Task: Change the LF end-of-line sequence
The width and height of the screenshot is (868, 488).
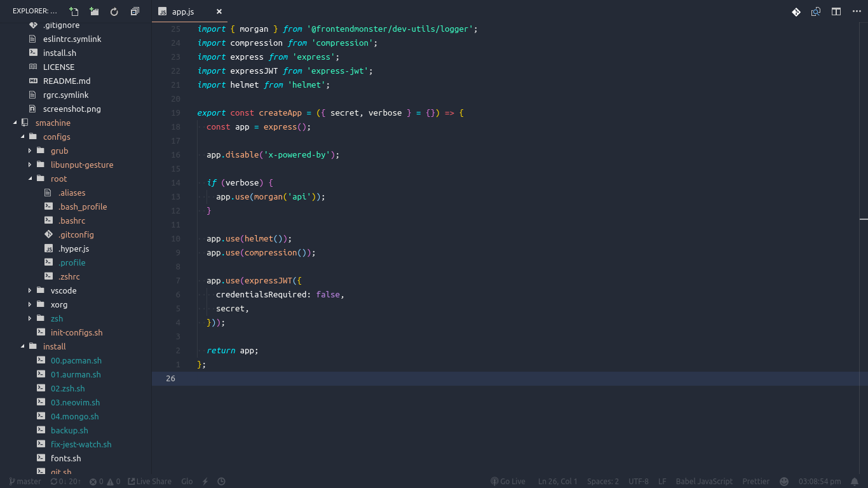Action: (662, 482)
